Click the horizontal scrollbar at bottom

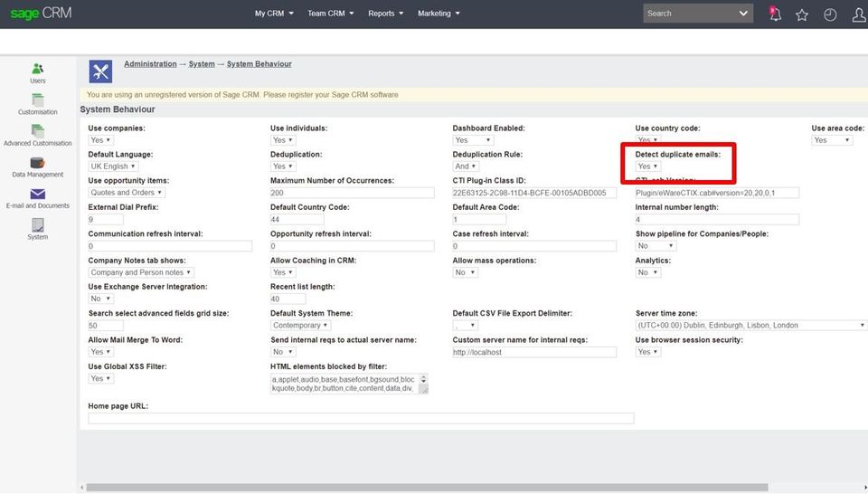point(426,488)
